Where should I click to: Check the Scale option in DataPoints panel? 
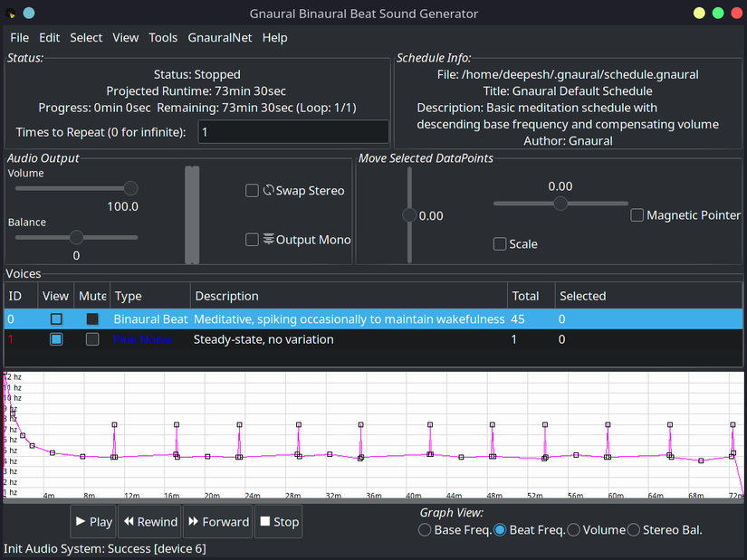coord(500,243)
